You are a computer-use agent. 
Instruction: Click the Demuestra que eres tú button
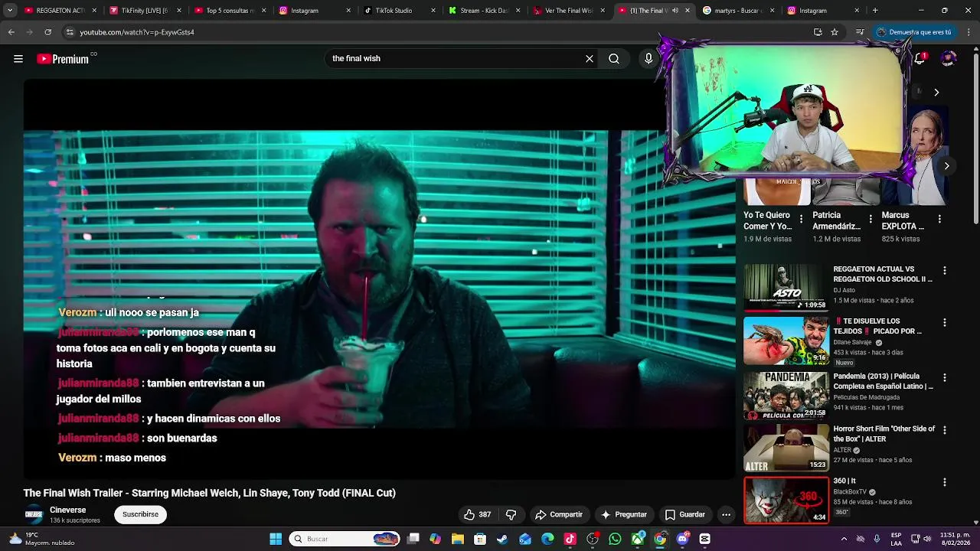pos(915,32)
